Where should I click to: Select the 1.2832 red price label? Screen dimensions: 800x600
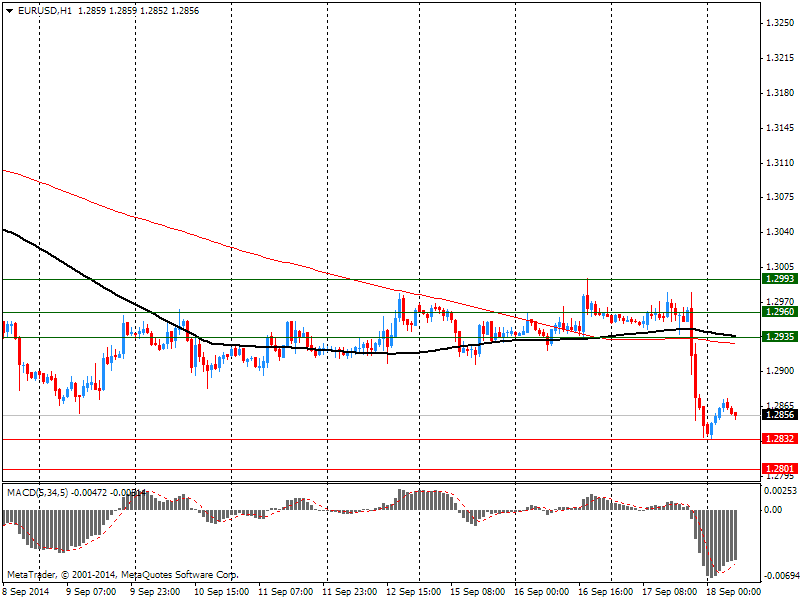pos(779,439)
